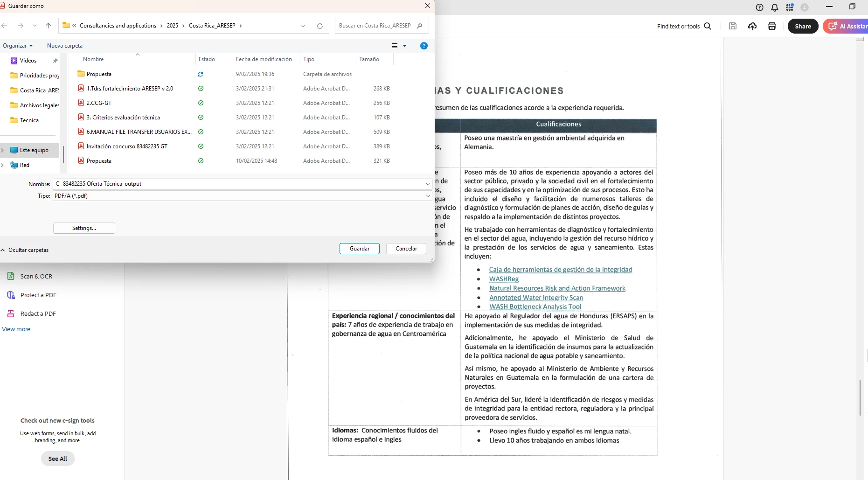Open the dialog Help question icon

(x=424, y=46)
